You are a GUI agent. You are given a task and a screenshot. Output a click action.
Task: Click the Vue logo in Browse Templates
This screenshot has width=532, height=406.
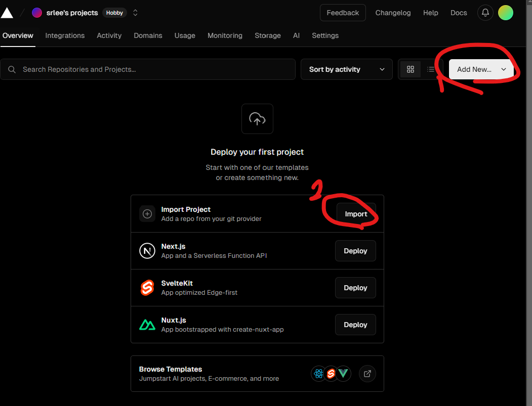[343, 374]
